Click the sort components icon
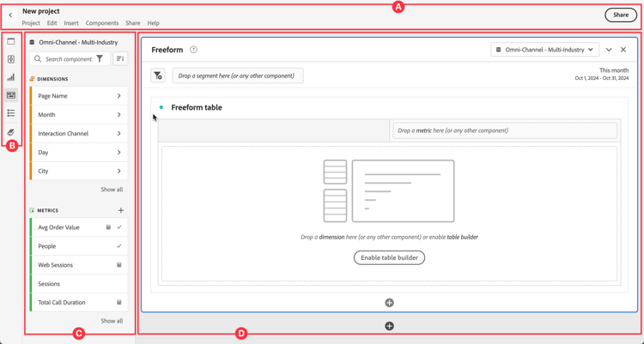This screenshot has width=644, height=344. pos(120,58)
